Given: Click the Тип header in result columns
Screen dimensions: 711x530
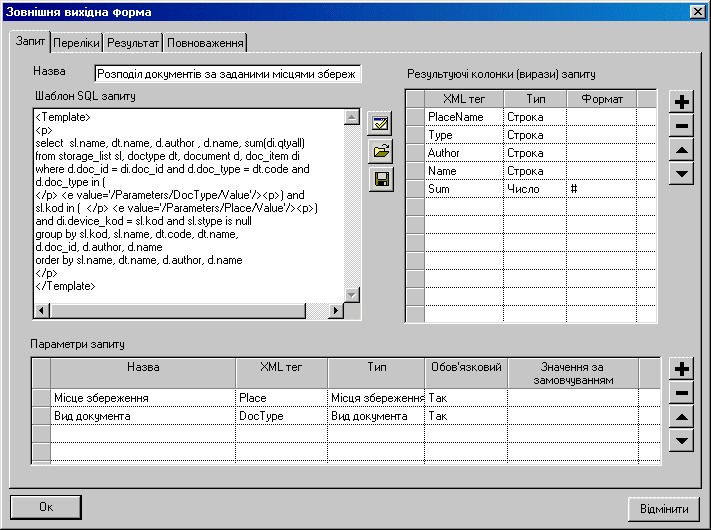Looking at the screenshot, I should click(535, 99).
